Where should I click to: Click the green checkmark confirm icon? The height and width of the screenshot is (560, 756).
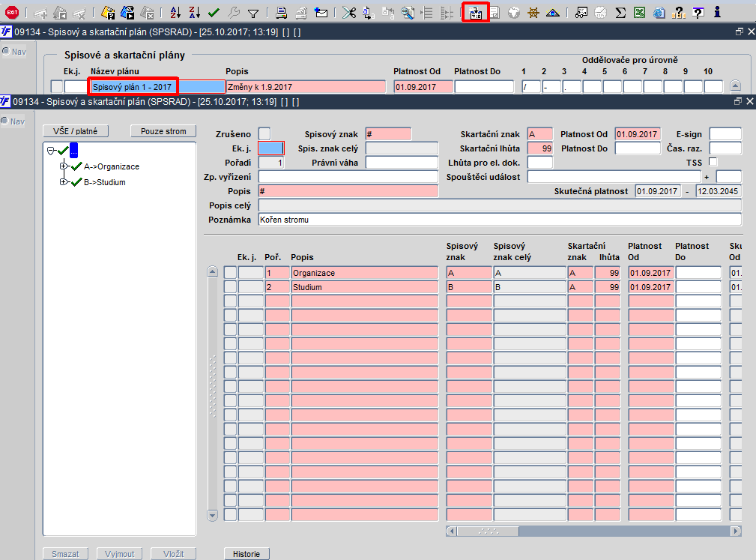214,13
